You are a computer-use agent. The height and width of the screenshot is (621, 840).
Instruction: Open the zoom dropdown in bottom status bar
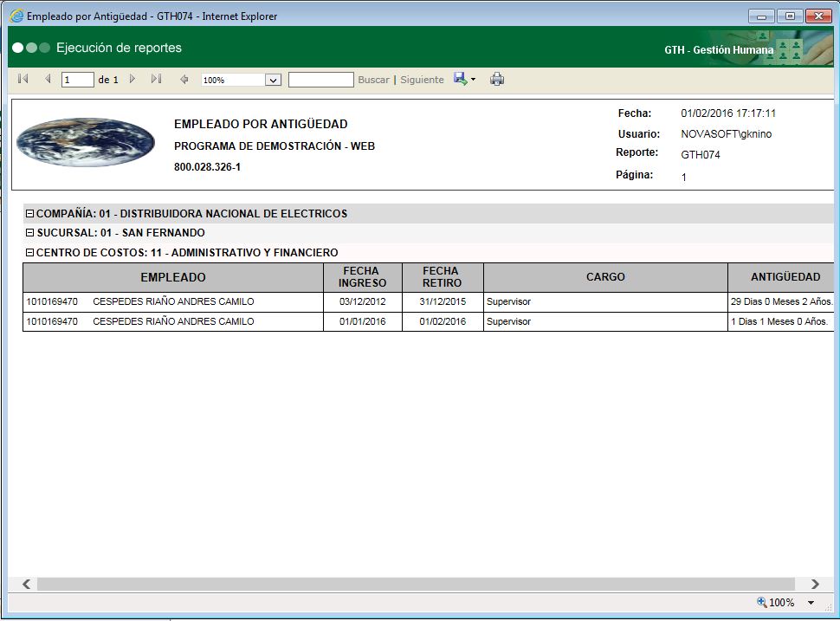[811, 602]
